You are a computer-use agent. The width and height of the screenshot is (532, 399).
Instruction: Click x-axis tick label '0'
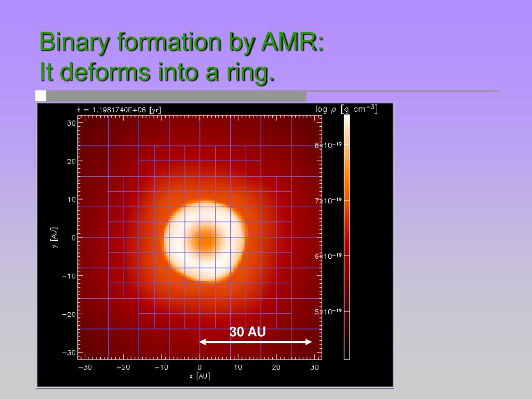click(x=199, y=367)
